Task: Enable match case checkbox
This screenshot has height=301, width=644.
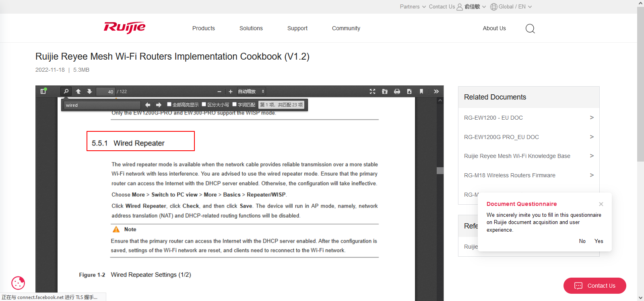Action: pos(204,104)
